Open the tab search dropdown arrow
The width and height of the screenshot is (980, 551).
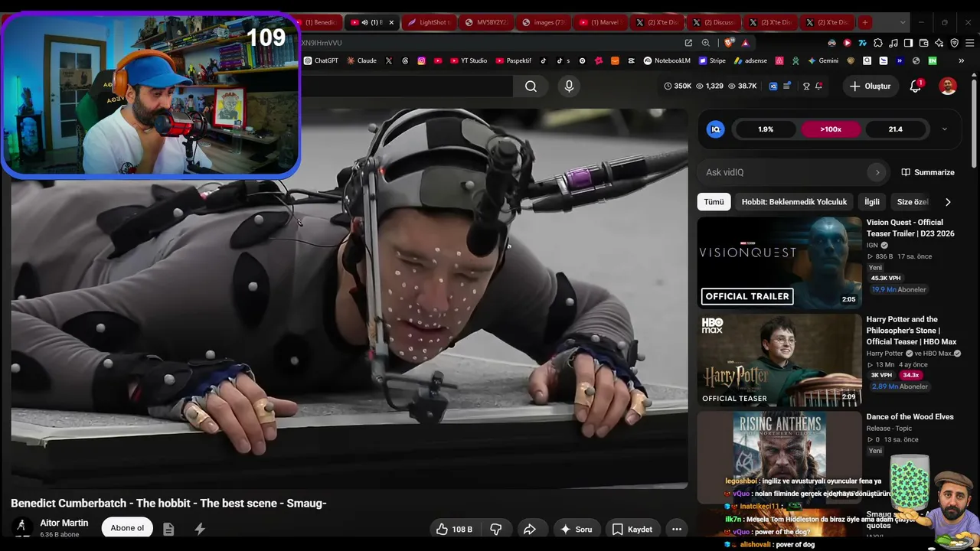tap(903, 22)
